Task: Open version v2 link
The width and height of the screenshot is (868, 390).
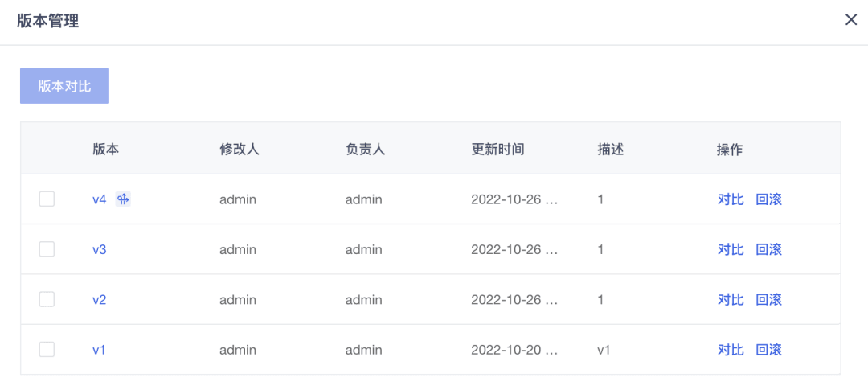Action: click(99, 299)
